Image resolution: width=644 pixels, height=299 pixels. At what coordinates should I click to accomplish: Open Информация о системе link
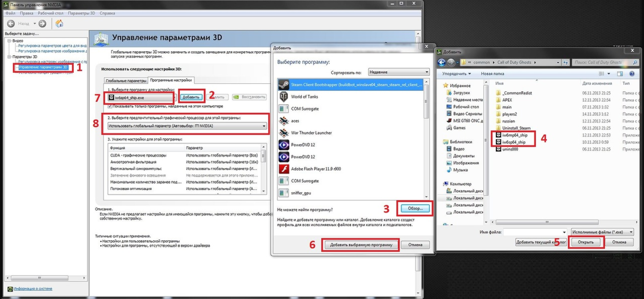[x=33, y=289]
